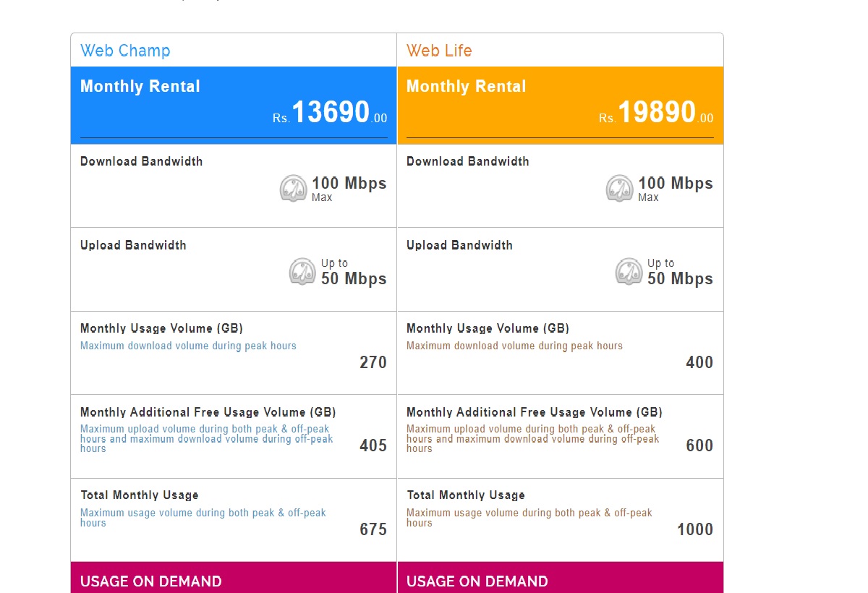The height and width of the screenshot is (593, 868).
Task: Click Web Life Up to 50 Mbps text
Action: [680, 273]
